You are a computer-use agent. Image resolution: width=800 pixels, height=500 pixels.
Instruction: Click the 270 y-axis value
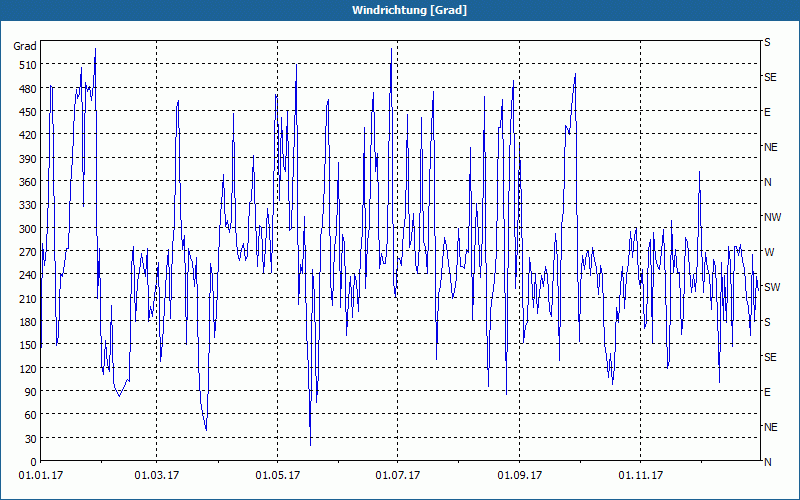point(28,252)
